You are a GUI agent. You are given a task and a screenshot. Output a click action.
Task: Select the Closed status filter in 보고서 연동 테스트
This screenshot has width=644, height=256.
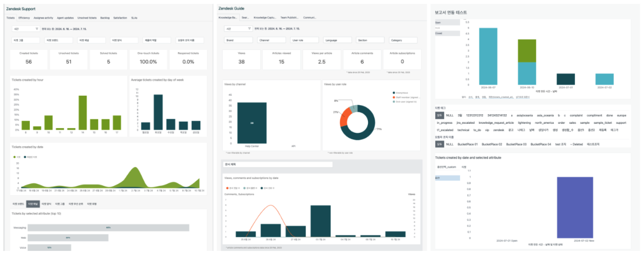[447, 33]
